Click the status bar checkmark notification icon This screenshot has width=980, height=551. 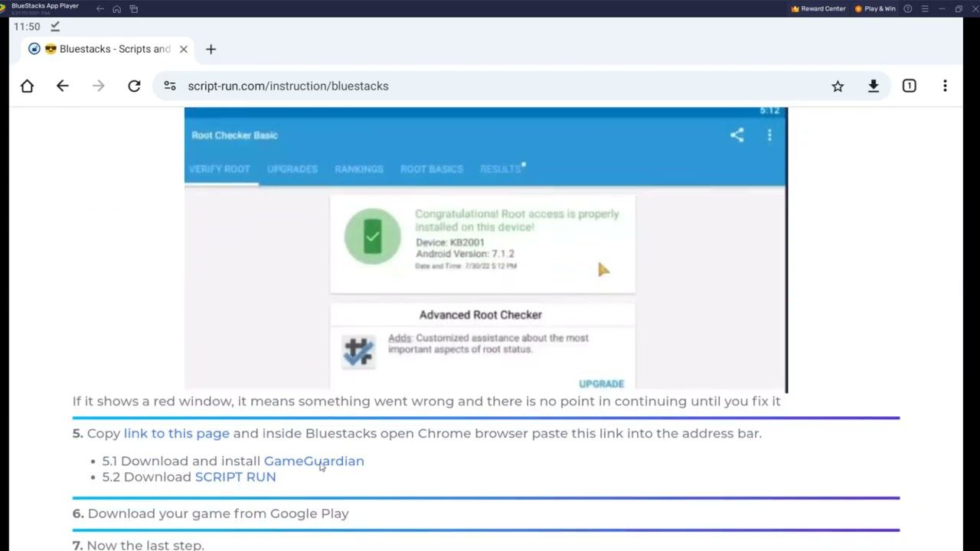55,26
